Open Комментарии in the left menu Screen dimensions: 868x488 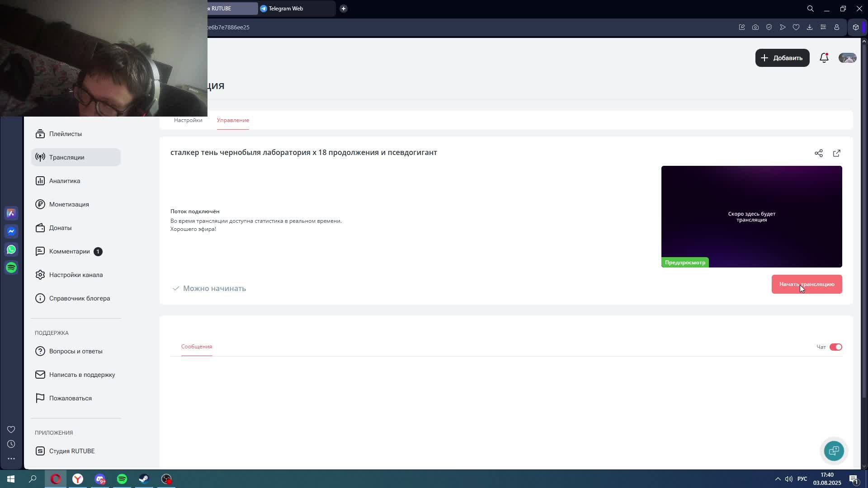pyautogui.click(x=70, y=251)
